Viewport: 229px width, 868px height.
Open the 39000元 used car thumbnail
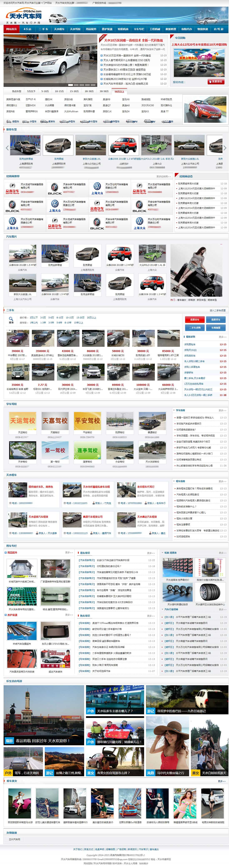pos(17,338)
